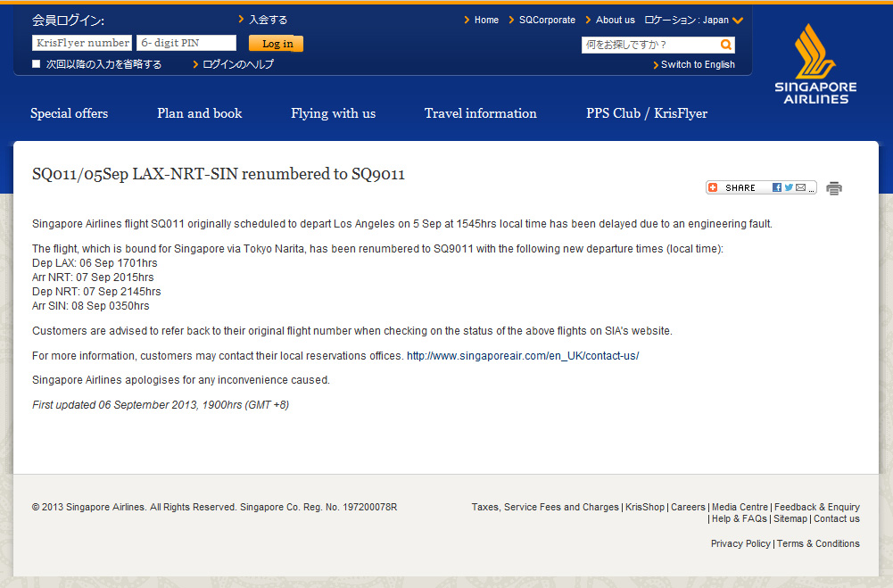The width and height of the screenshot is (893, 588).
Task: Open Careers footer link
Action: pyautogui.click(x=688, y=507)
